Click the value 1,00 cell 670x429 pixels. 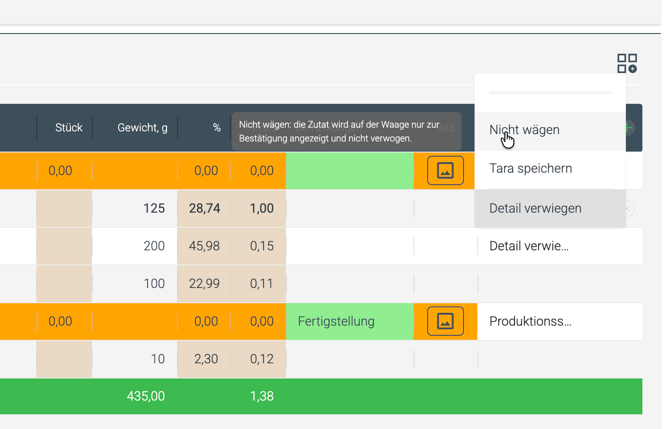[x=259, y=208]
